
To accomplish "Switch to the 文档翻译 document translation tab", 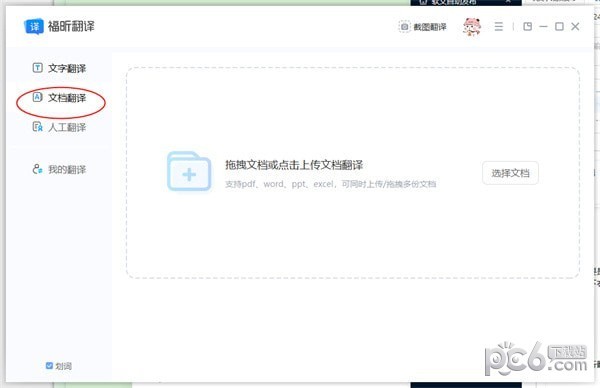I will point(59,98).
